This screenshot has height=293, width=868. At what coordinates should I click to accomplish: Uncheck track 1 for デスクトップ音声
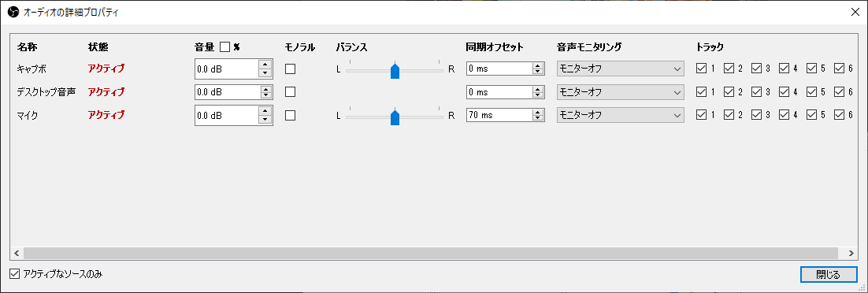tap(701, 92)
